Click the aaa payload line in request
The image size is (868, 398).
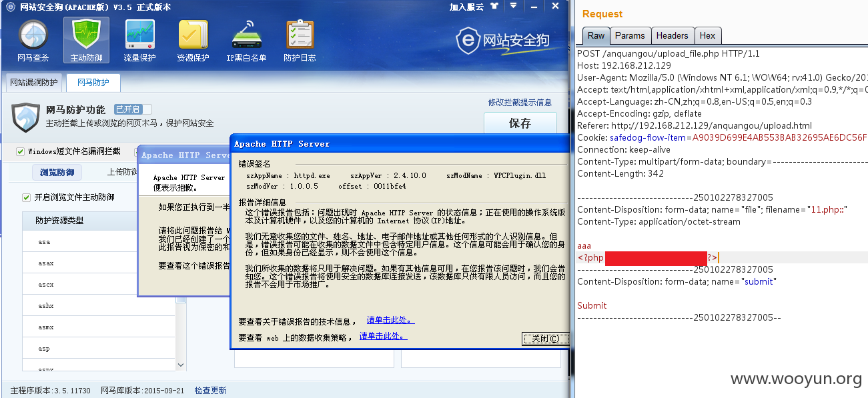click(584, 245)
